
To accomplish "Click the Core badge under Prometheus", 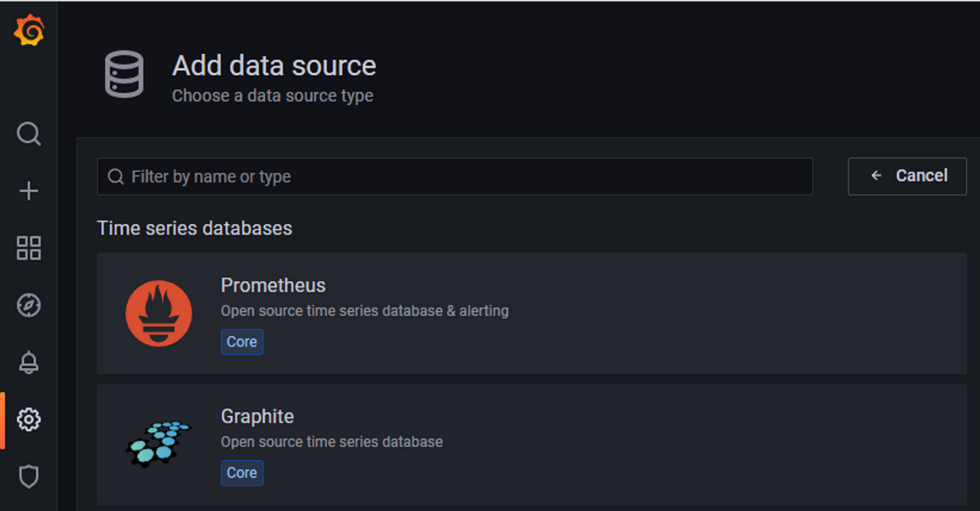I will pyautogui.click(x=242, y=342).
